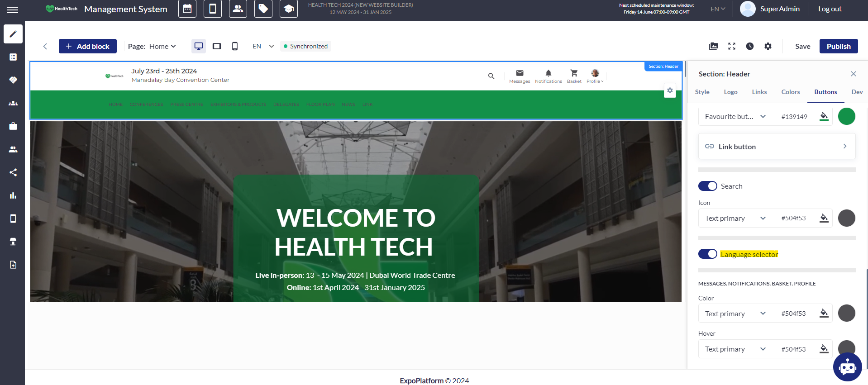Toggle fullscreen mode icon
Screen dimensions: 868x385
732,46
